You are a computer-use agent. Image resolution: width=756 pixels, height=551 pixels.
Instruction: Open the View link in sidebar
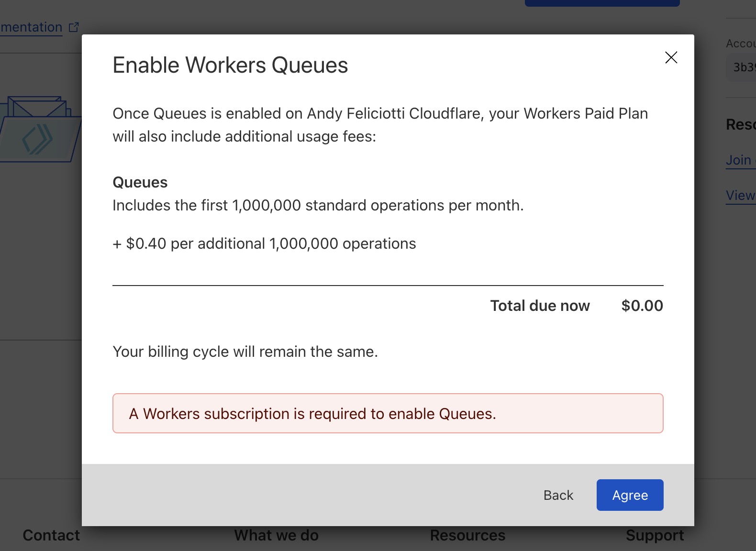click(740, 196)
